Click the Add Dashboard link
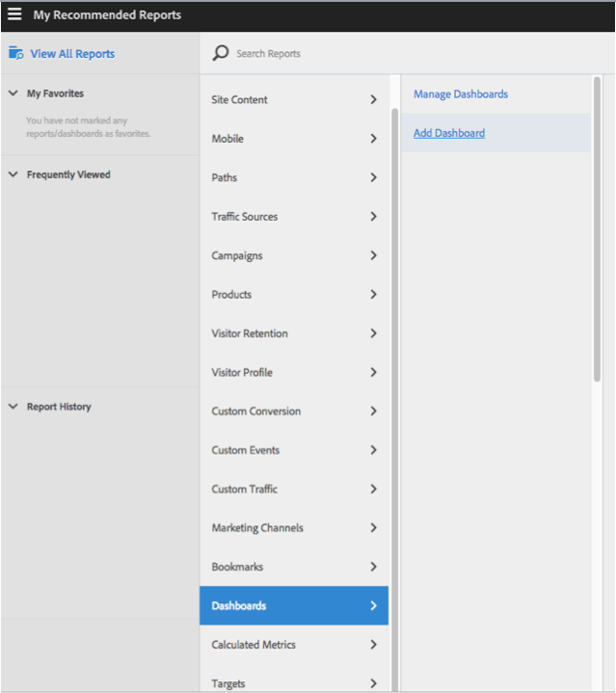Image resolution: width=616 pixels, height=693 pixels. tap(449, 133)
